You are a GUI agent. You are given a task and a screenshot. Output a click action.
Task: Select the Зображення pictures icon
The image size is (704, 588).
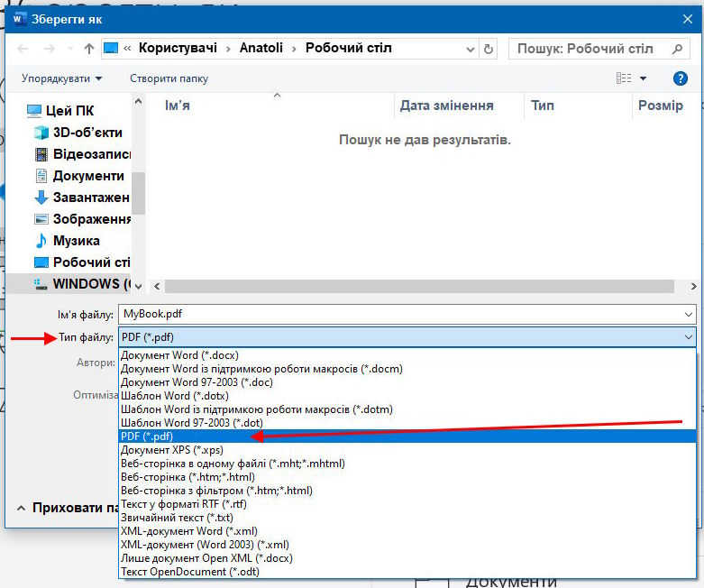click(41, 219)
